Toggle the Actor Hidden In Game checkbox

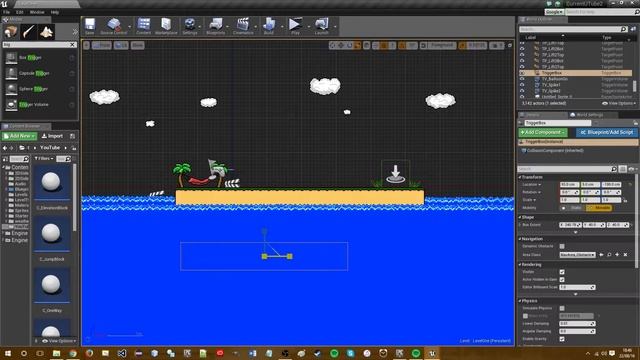(562, 280)
